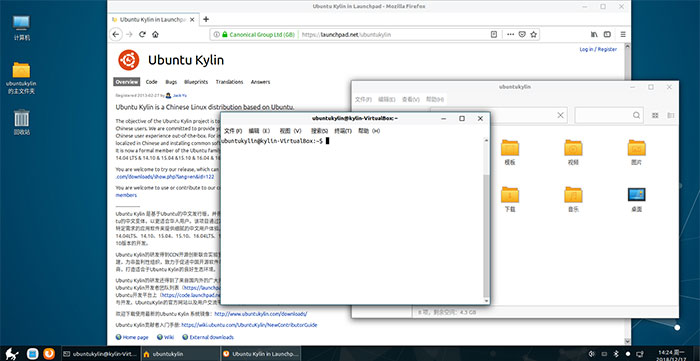This screenshot has width=700, height=361.
Task: Open the Translations tab on Launchpad
Action: pos(229,82)
